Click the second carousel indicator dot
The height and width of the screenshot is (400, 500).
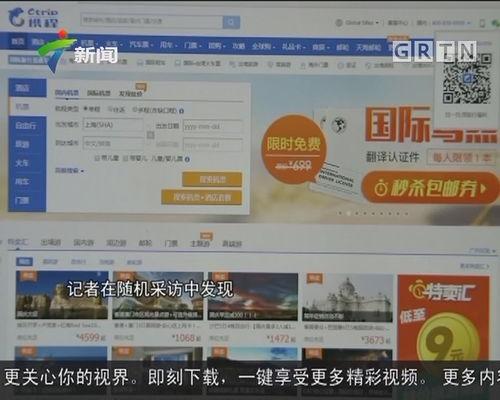[x=348, y=213]
